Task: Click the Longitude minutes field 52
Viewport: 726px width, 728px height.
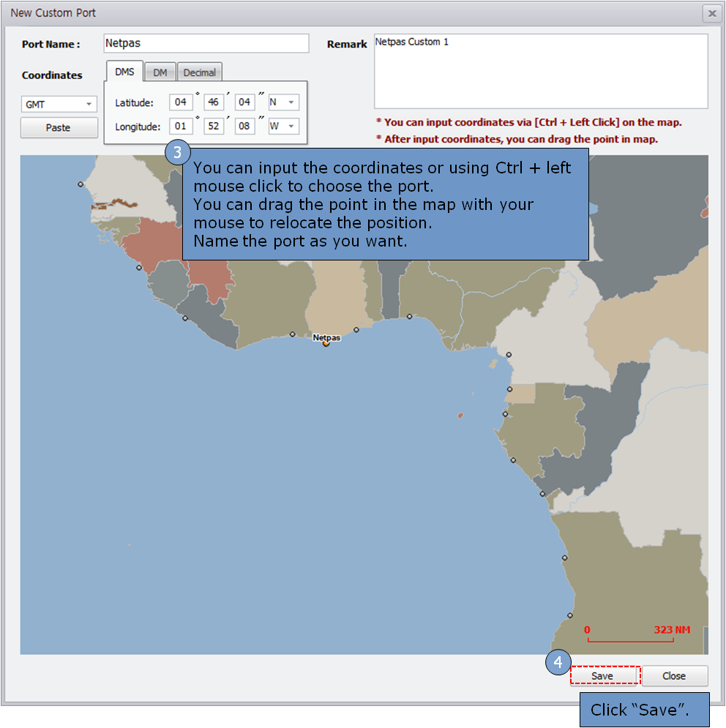Action: [x=213, y=127]
